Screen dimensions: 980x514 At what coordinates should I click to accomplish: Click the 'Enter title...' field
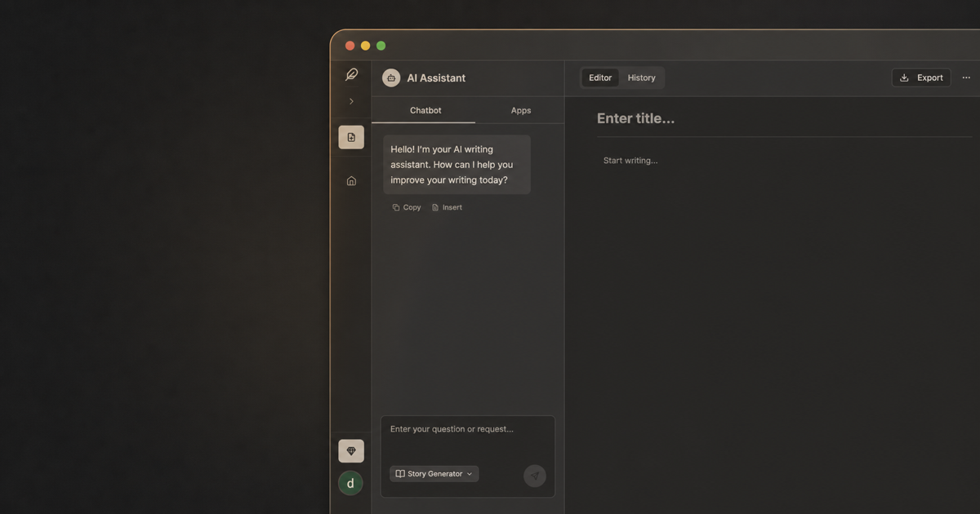(784, 118)
